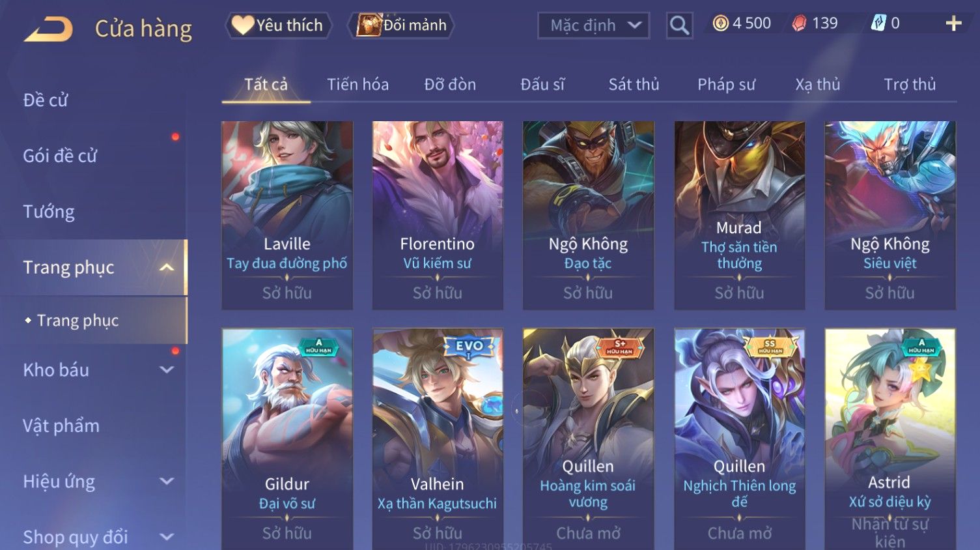Viewport: 980px width, 550px height.
Task: Click the red ruby currency icon
Action: pos(799,24)
